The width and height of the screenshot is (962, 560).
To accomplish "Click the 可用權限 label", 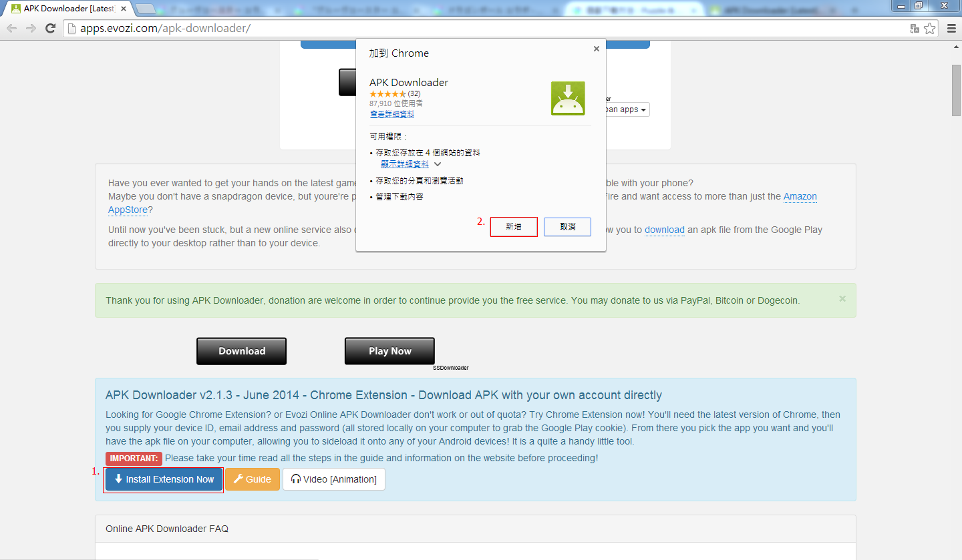I will (389, 136).
